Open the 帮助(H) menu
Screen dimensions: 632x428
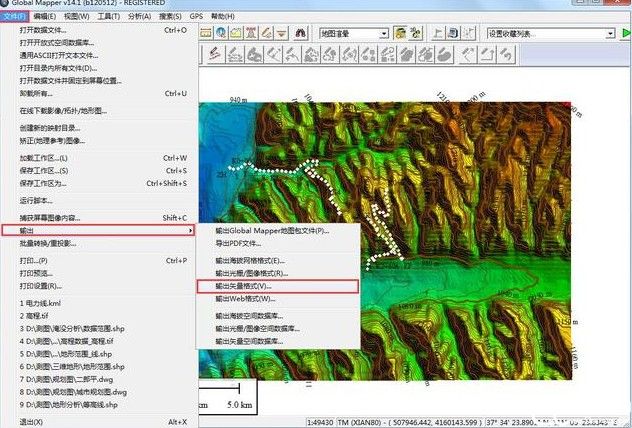(x=222, y=16)
